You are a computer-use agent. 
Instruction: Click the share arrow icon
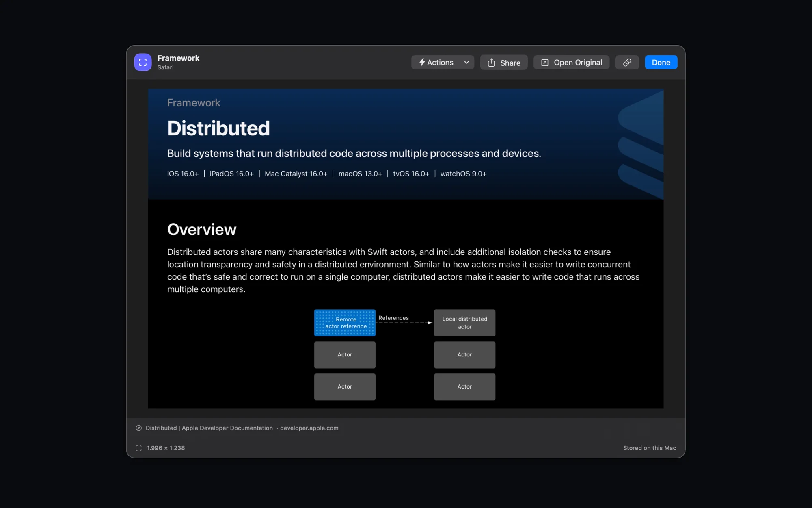pyautogui.click(x=491, y=63)
